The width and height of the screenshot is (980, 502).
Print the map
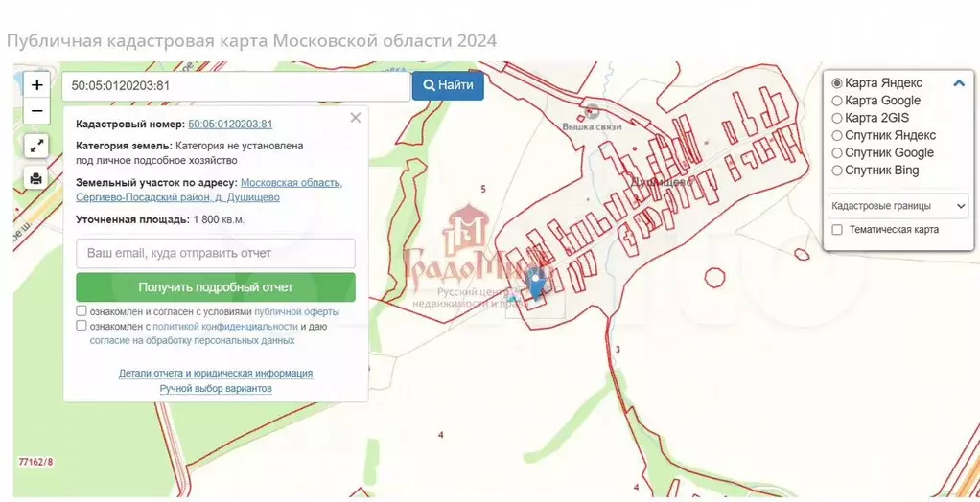coord(36,178)
